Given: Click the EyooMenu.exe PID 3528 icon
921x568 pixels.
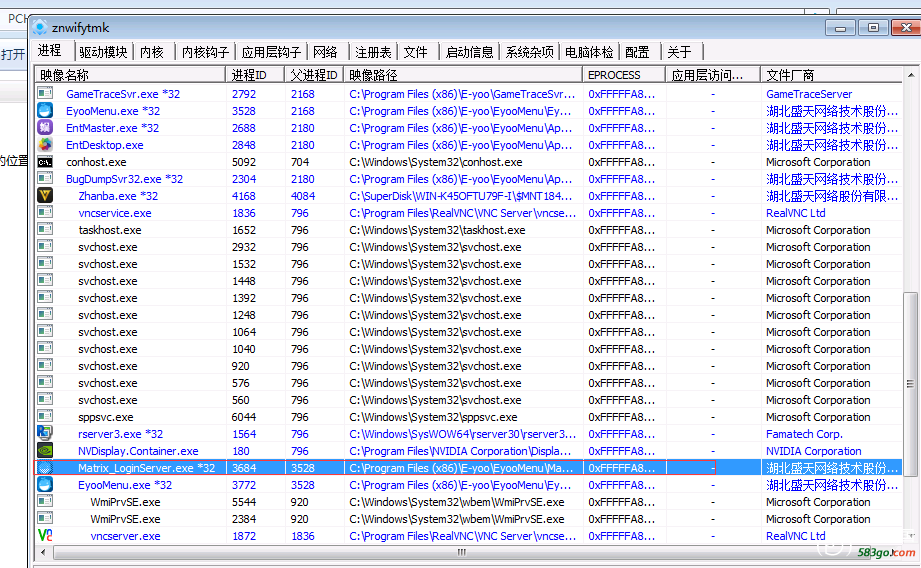Looking at the screenshot, I should [45, 110].
